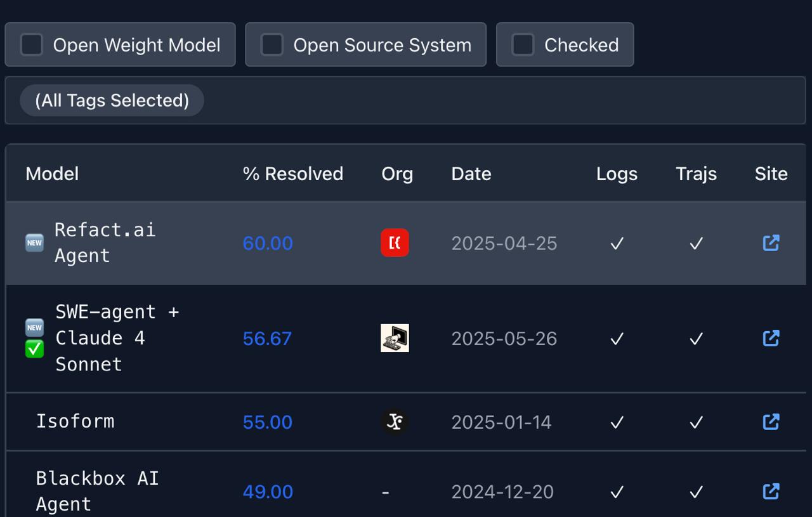Tick the Checked filter checkbox

[523, 45]
